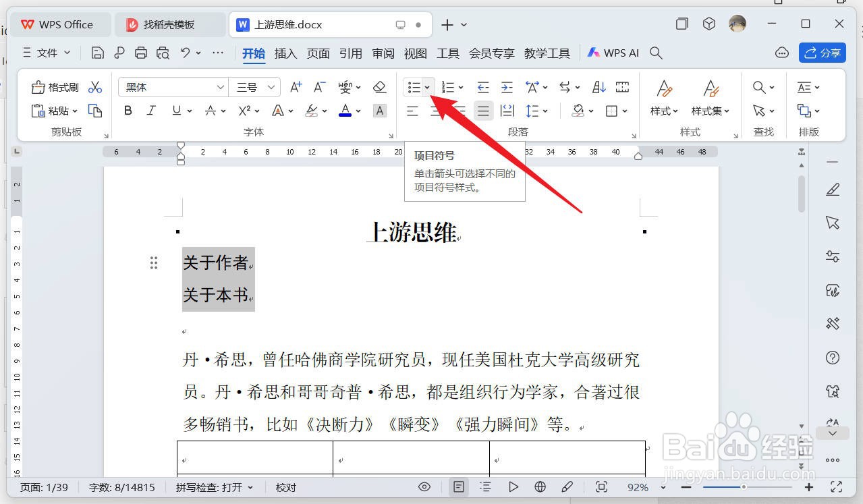
Task: Click the 格式刷 format painter icon
Action: [38, 86]
